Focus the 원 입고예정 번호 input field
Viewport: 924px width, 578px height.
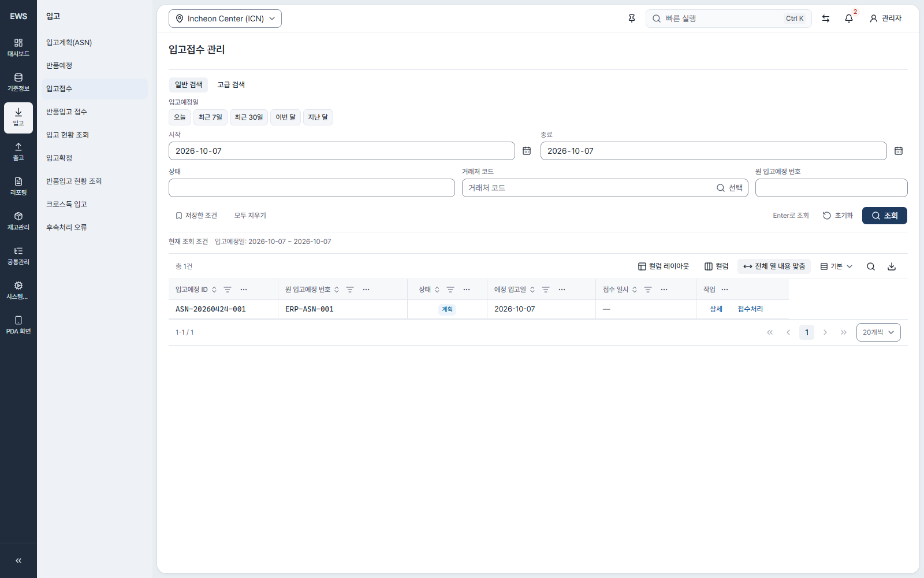click(832, 188)
